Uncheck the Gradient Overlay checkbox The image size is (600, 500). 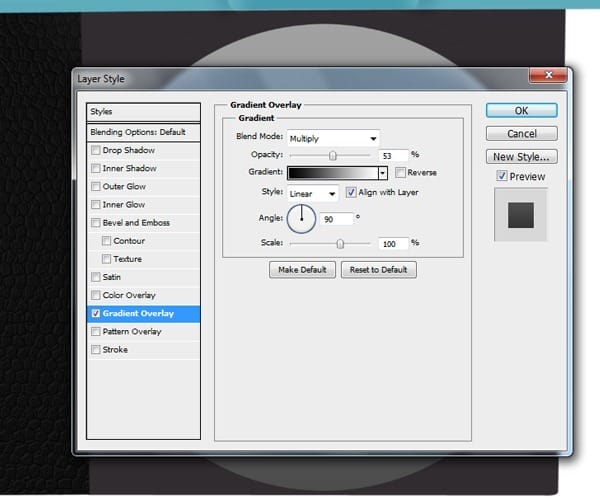tap(96, 313)
